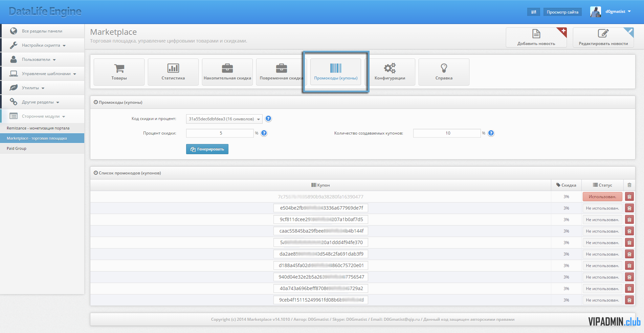Open Конфигурации gears tile

click(390, 72)
